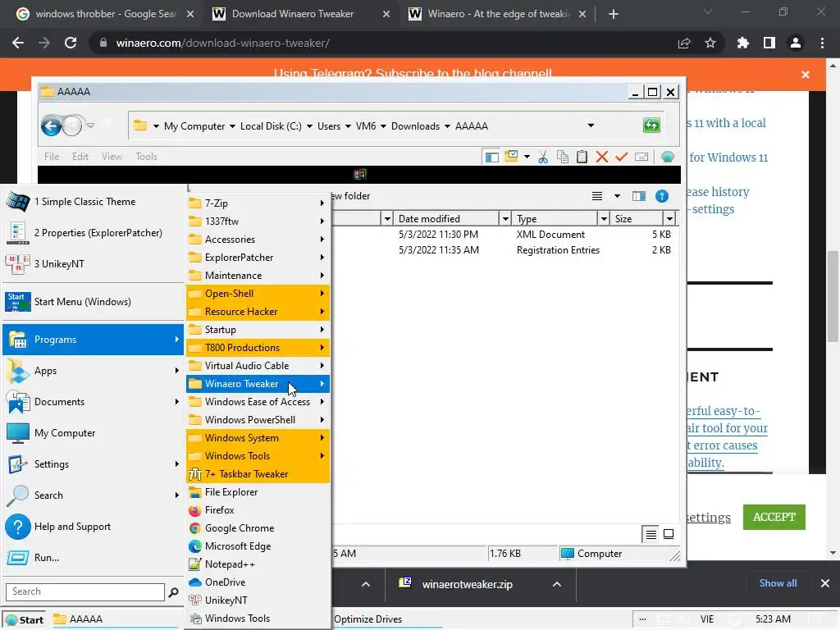Open Start Menu (Windows) entry
This screenshot has height=630, width=840.
tap(94, 302)
